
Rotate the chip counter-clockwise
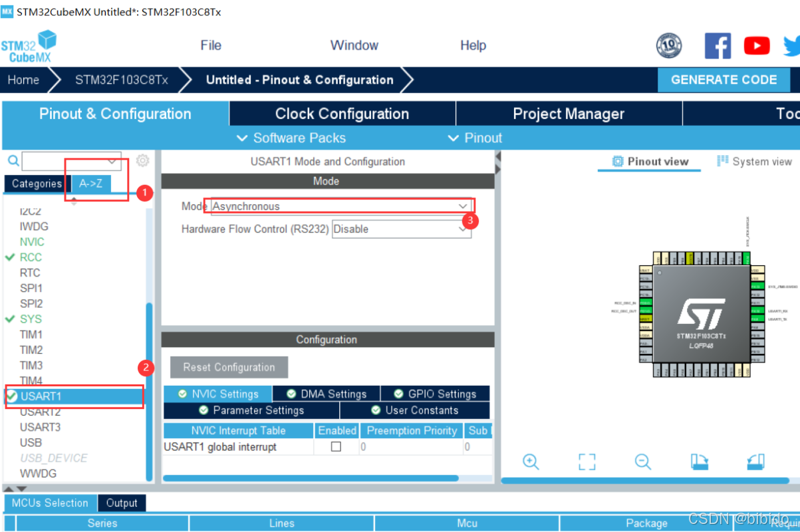756,462
